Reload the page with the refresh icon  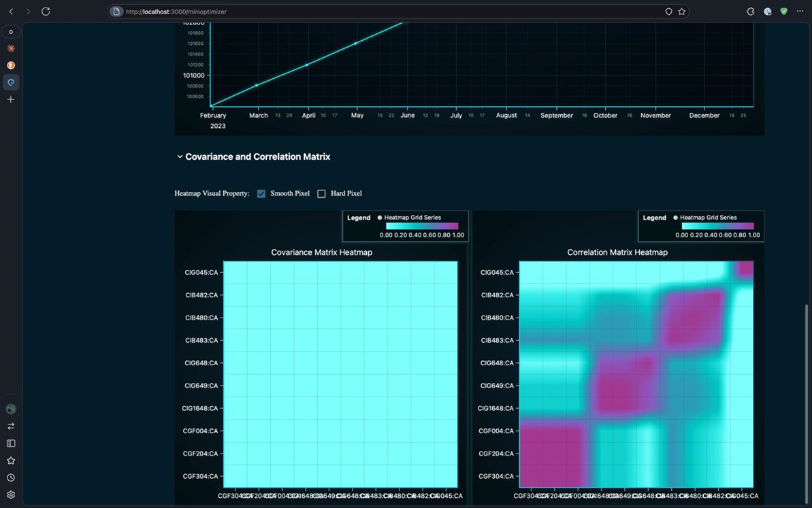[x=46, y=12]
